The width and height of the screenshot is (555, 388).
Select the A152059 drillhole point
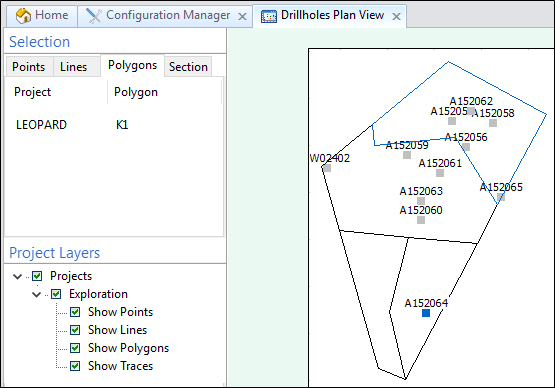click(x=407, y=155)
